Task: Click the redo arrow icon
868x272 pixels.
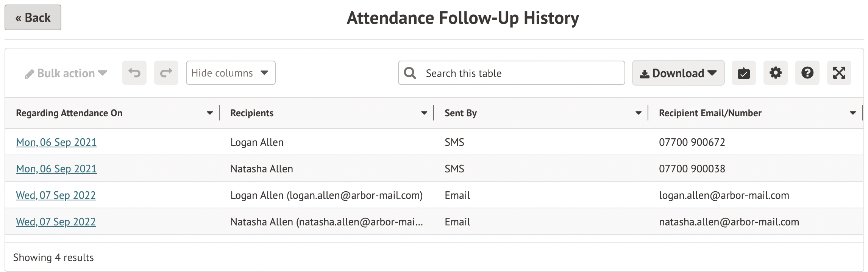Action: point(166,73)
